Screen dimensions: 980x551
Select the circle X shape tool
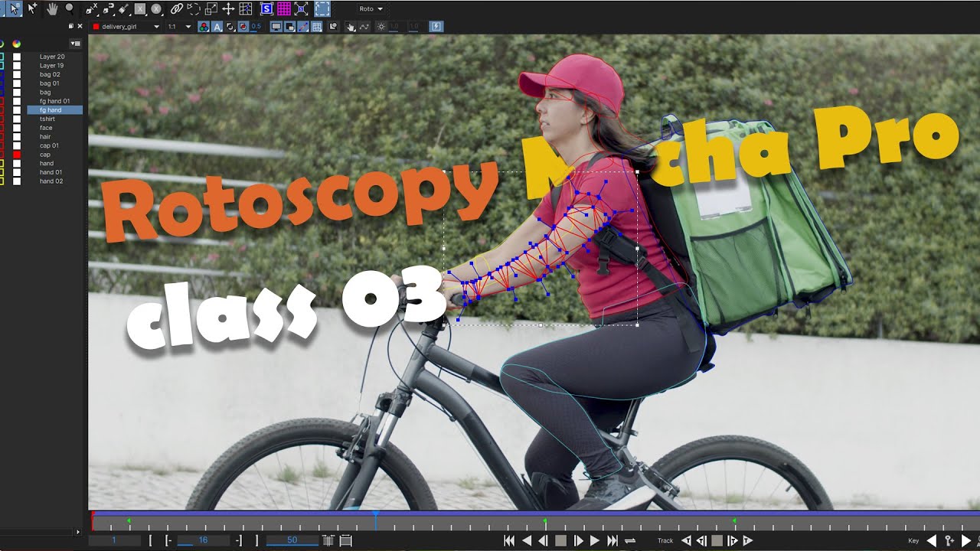click(x=156, y=9)
